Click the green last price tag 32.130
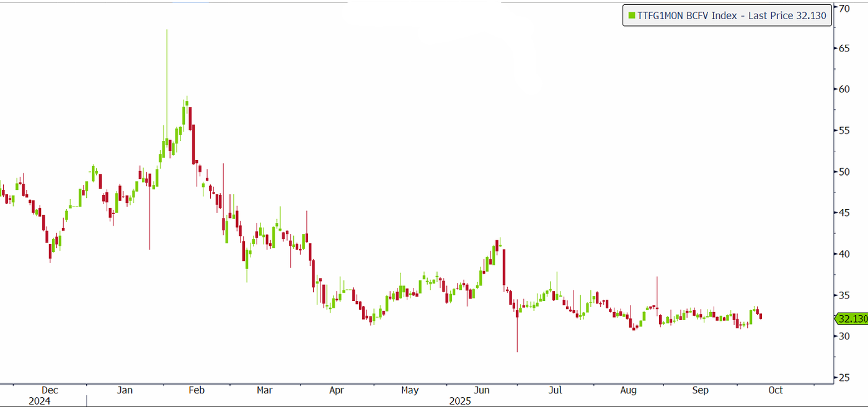Image resolution: width=868 pixels, height=407 pixels. pos(851,319)
